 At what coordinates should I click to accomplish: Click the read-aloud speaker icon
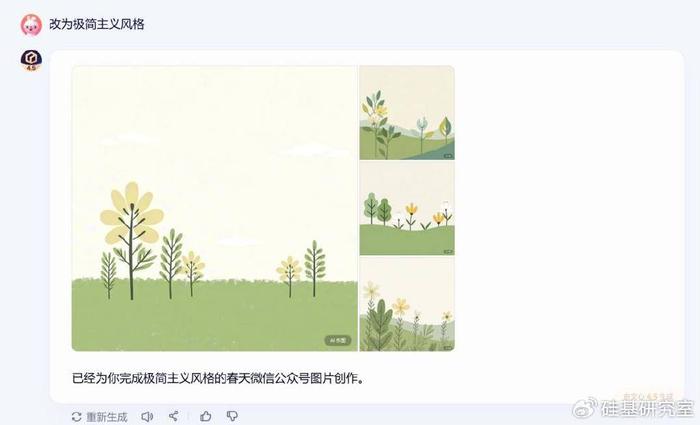pyautogui.click(x=147, y=417)
